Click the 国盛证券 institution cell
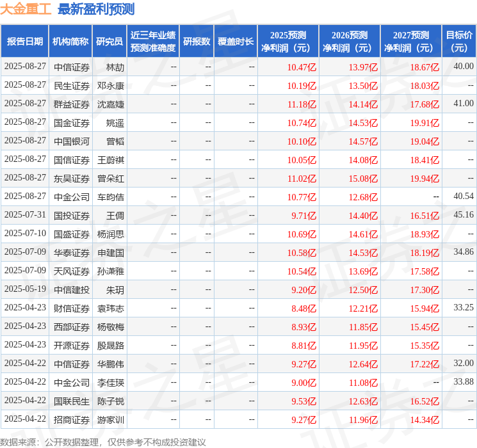The height and width of the screenshot is (448, 477). click(72, 234)
